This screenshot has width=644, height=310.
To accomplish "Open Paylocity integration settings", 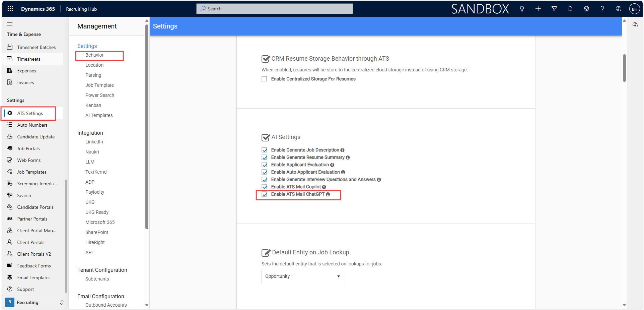I will (95, 192).
